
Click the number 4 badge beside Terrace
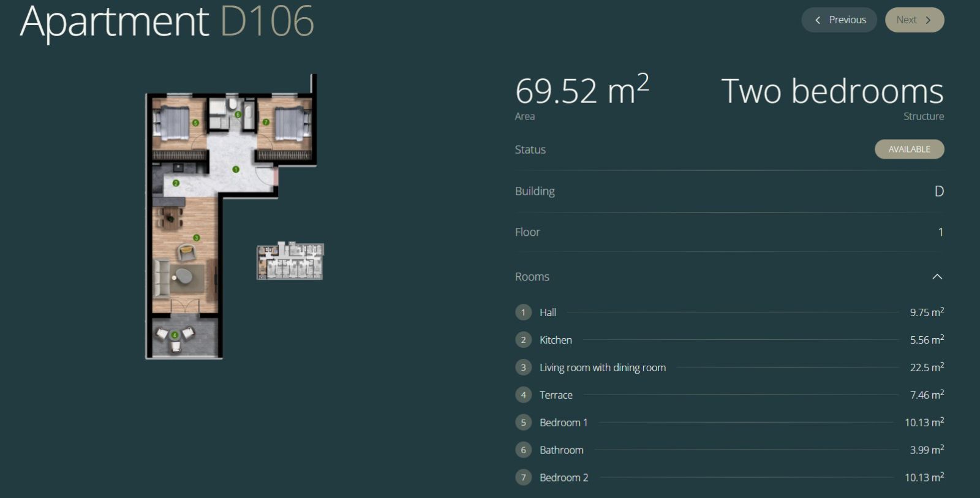tap(523, 395)
